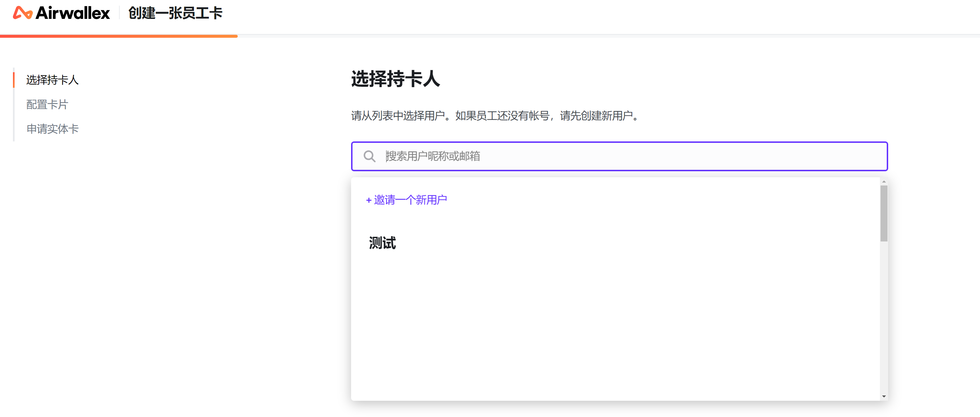Select the 选择持卡人 step in sidebar

tap(52, 80)
